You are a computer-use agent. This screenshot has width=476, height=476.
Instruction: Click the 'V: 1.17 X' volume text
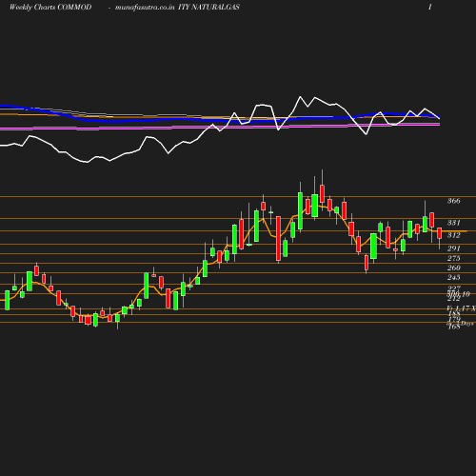(461, 308)
